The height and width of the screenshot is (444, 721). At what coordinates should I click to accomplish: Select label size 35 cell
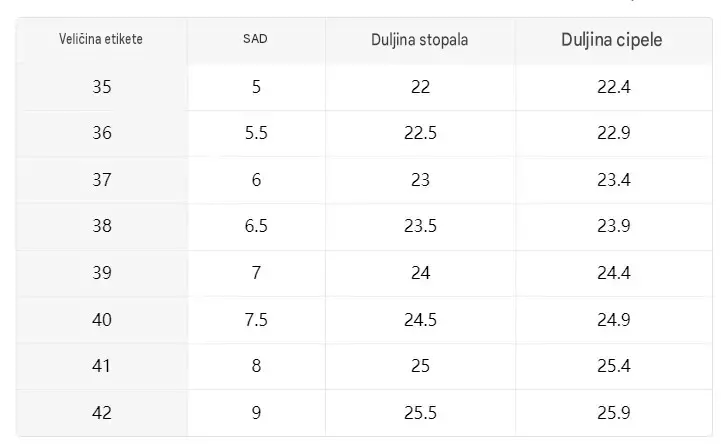102,87
